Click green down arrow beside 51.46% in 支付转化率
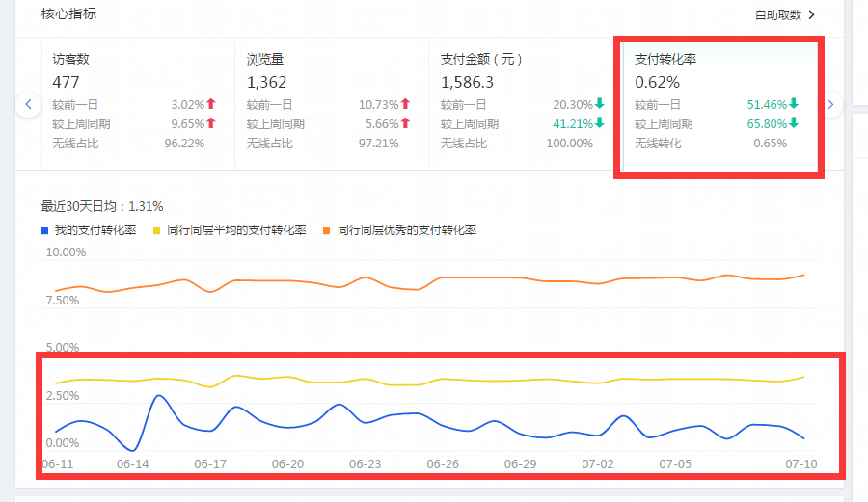868x502 pixels. [793, 104]
